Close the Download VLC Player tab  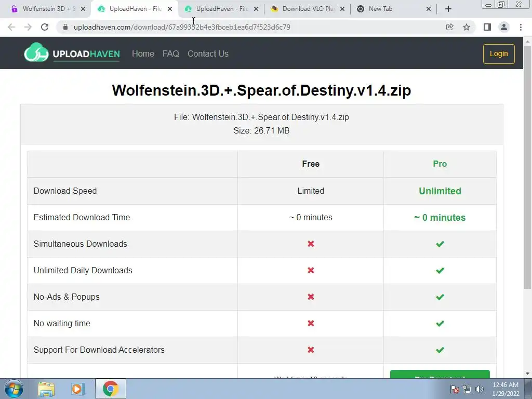(x=342, y=9)
